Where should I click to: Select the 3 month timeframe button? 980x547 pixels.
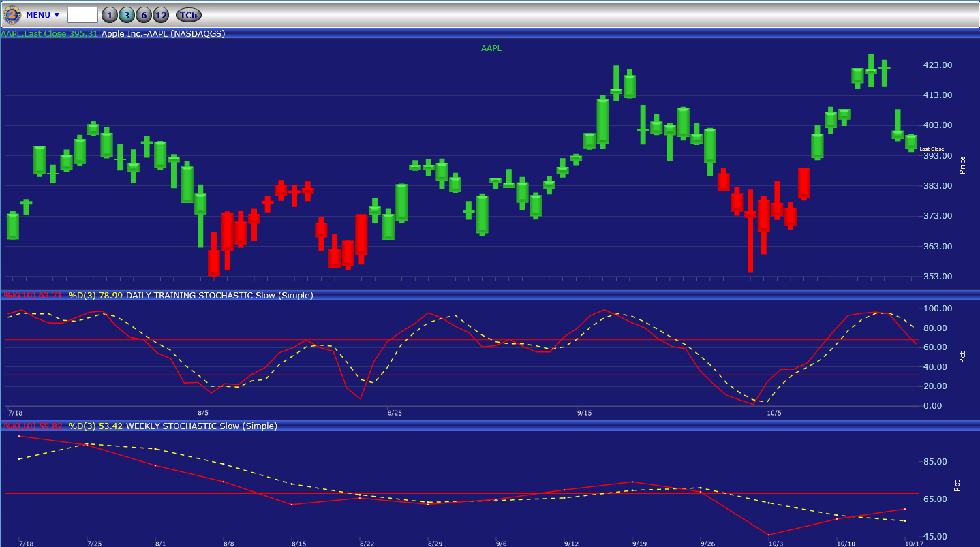[126, 15]
